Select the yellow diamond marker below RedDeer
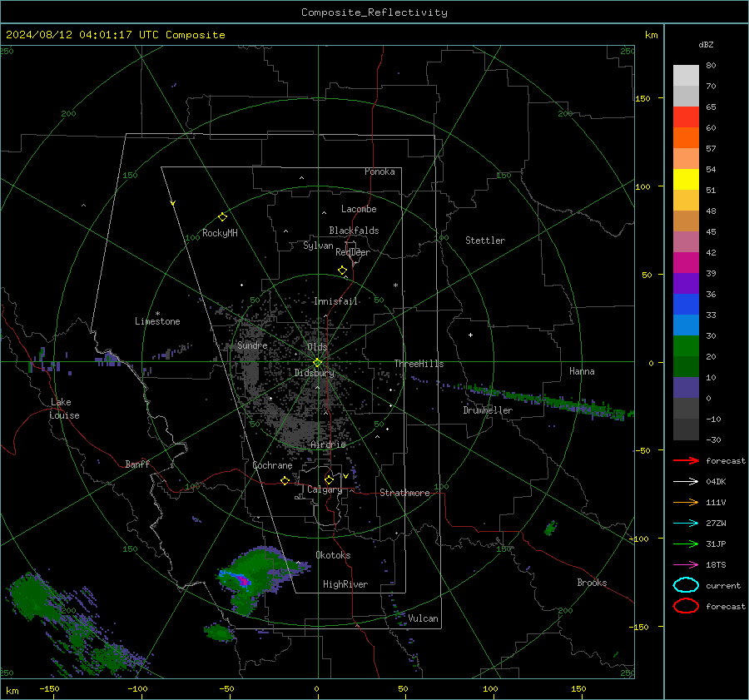This screenshot has height=700, width=749. 342,271
